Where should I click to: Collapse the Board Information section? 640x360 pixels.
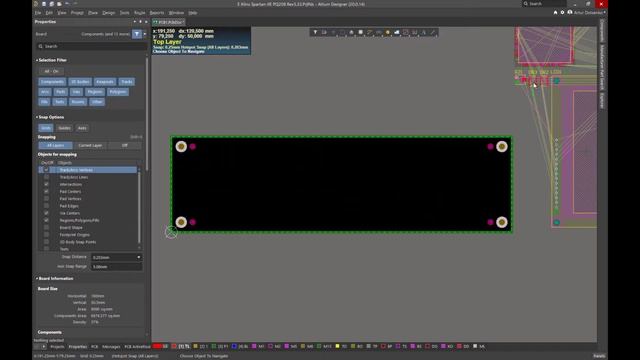click(37, 278)
